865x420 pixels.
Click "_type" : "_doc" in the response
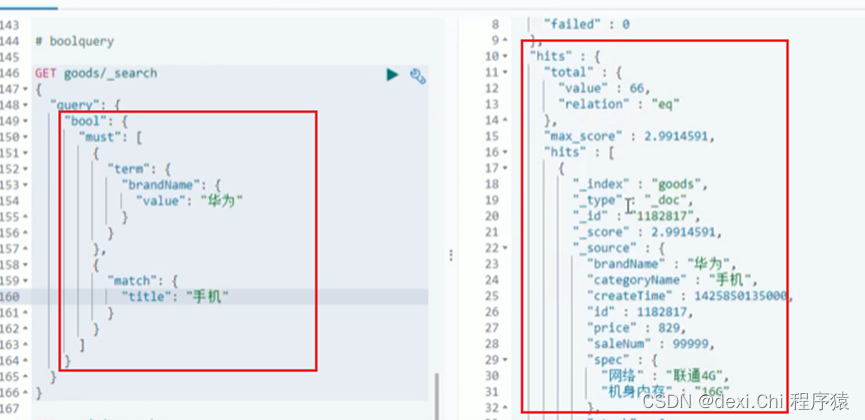point(633,200)
